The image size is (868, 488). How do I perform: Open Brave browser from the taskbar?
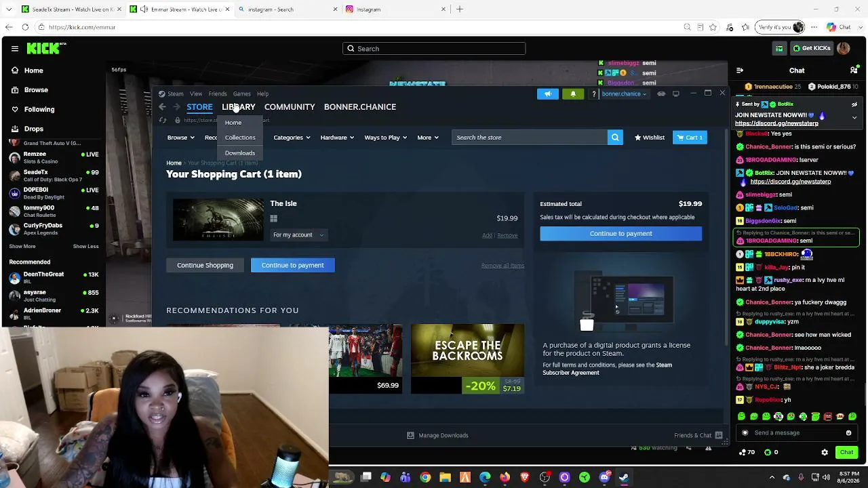tap(524, 477)
